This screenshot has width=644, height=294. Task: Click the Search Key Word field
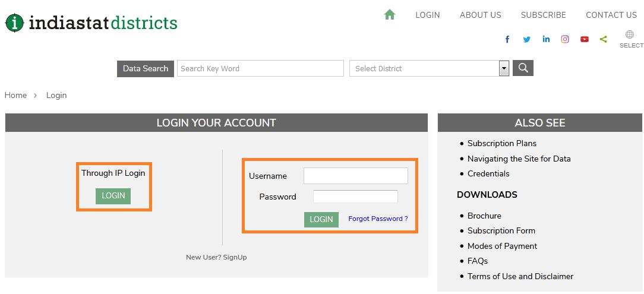260,68
